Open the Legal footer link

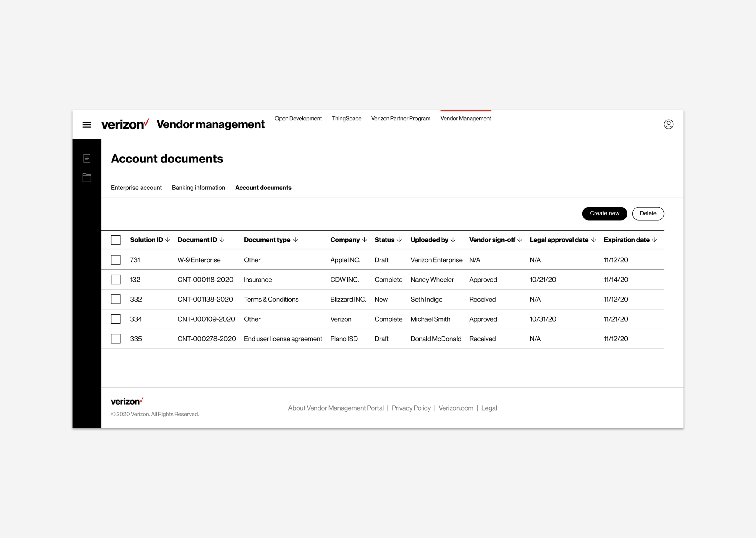point(489,408)
